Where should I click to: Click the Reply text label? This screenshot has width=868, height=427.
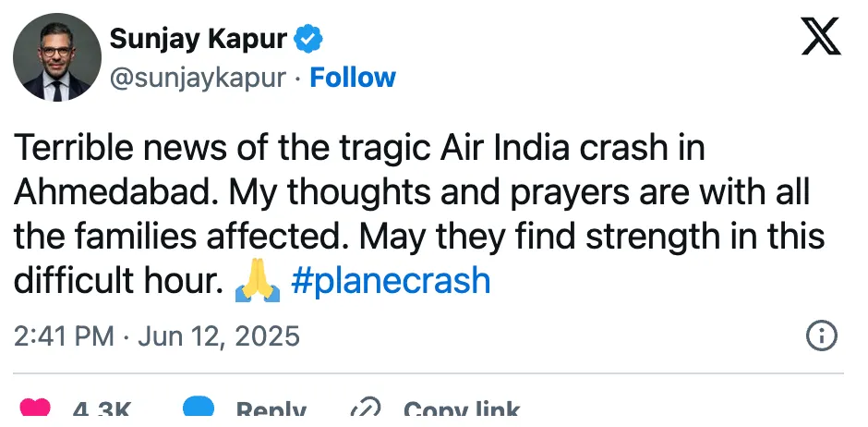click(x=271, y=409)
